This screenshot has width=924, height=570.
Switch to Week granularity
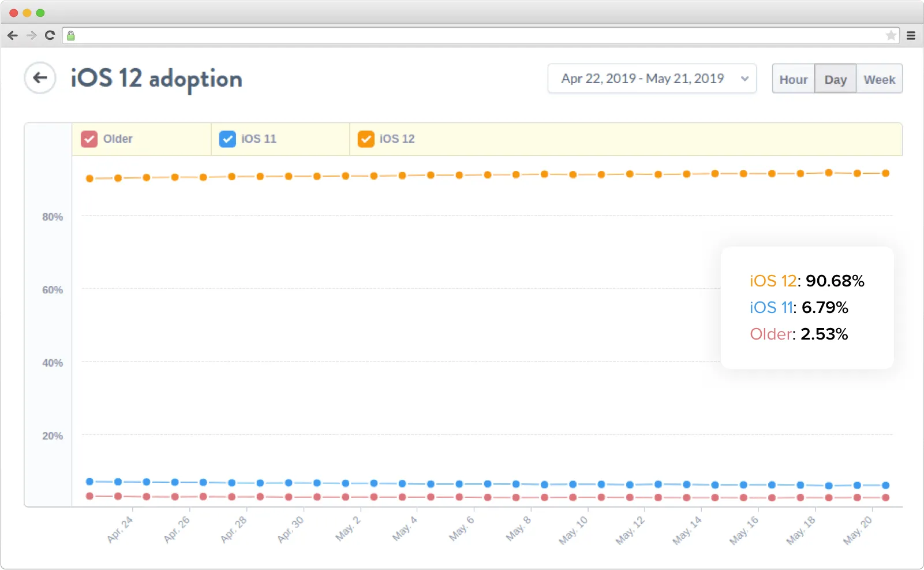[879, 79]
